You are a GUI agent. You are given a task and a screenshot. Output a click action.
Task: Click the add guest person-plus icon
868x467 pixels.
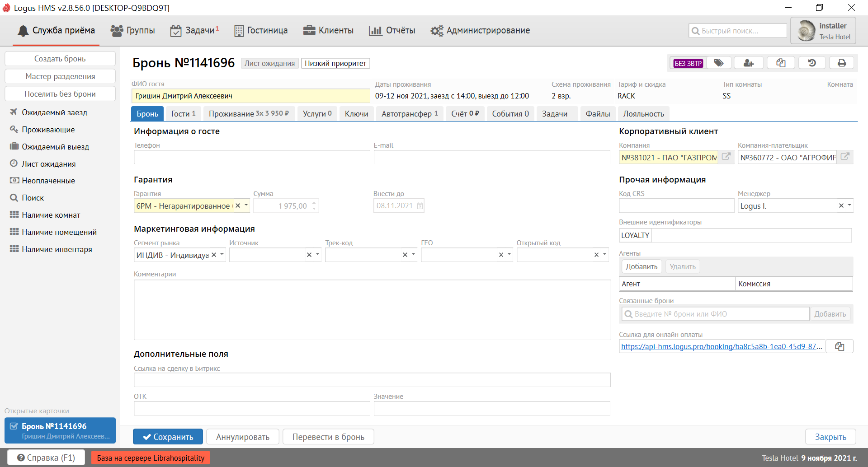(x=749, y=63)
